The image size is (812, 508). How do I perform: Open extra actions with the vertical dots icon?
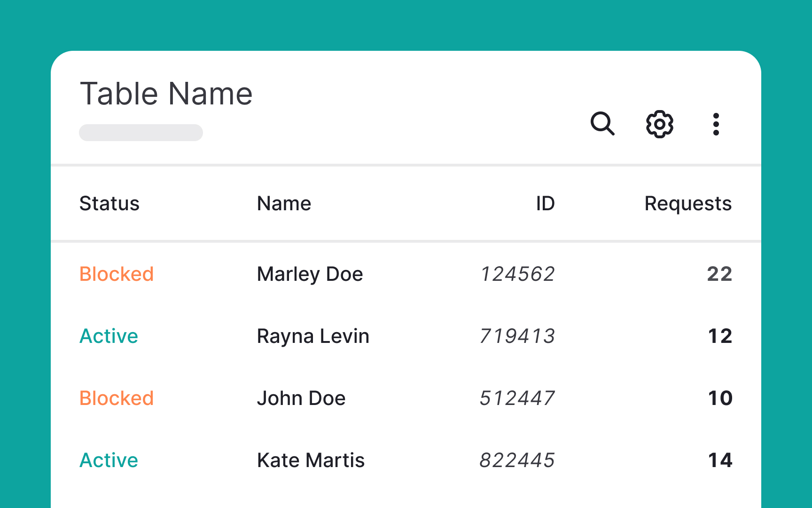[716, 124]
